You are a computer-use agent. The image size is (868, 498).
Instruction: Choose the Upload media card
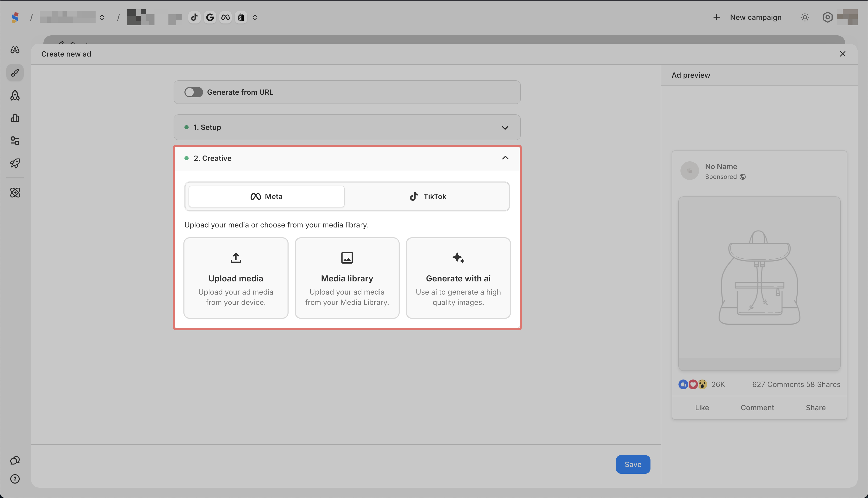236,278
